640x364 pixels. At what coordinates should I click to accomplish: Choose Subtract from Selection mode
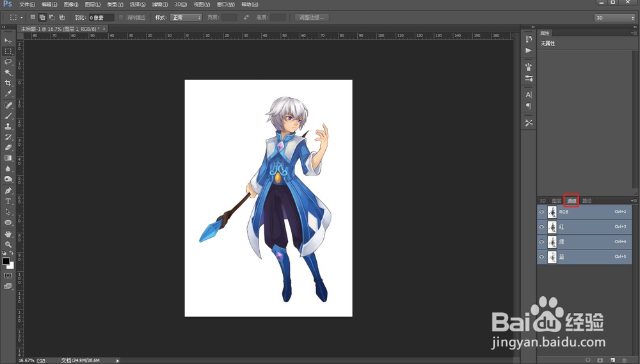click(52, 17)
